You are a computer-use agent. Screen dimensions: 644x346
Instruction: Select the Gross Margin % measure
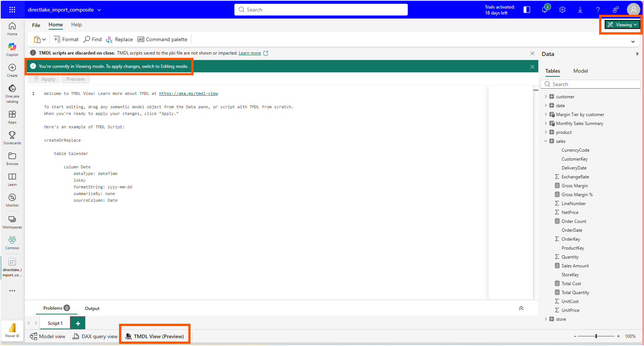point(577,194)
